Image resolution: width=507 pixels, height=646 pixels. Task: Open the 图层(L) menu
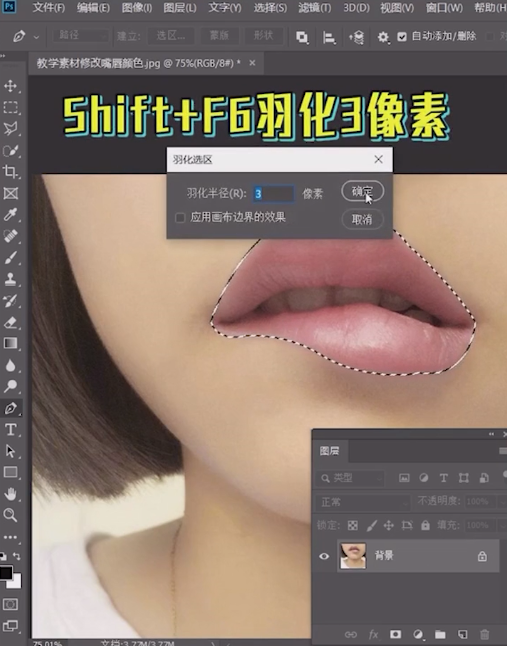tap(180, 8)
